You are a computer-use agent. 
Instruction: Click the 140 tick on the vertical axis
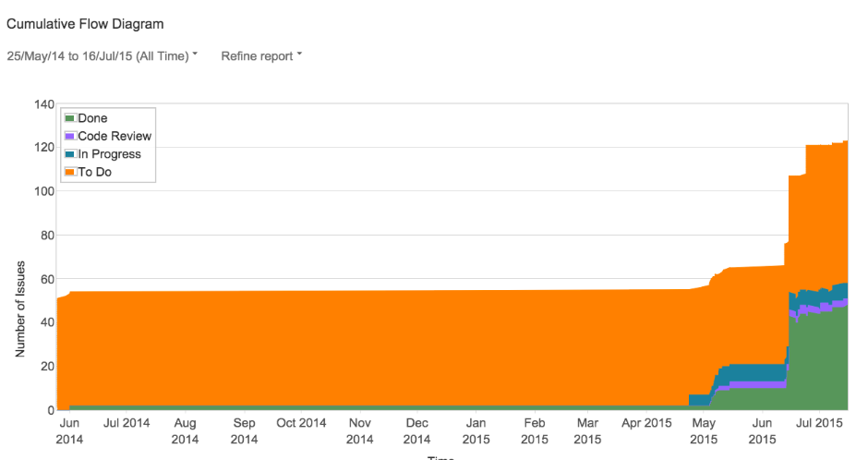click(x=43, y=104)
